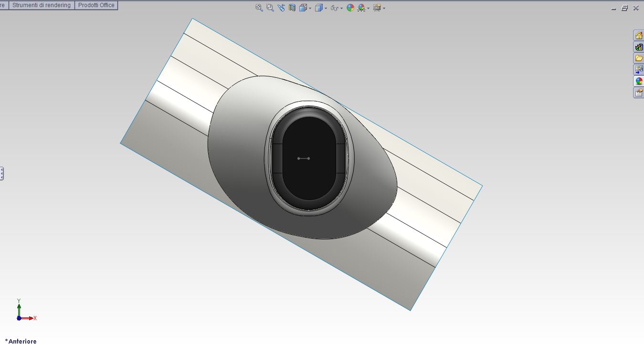
Task: Open the SolidWorks Resources home tab
Action: pos(639,36)
